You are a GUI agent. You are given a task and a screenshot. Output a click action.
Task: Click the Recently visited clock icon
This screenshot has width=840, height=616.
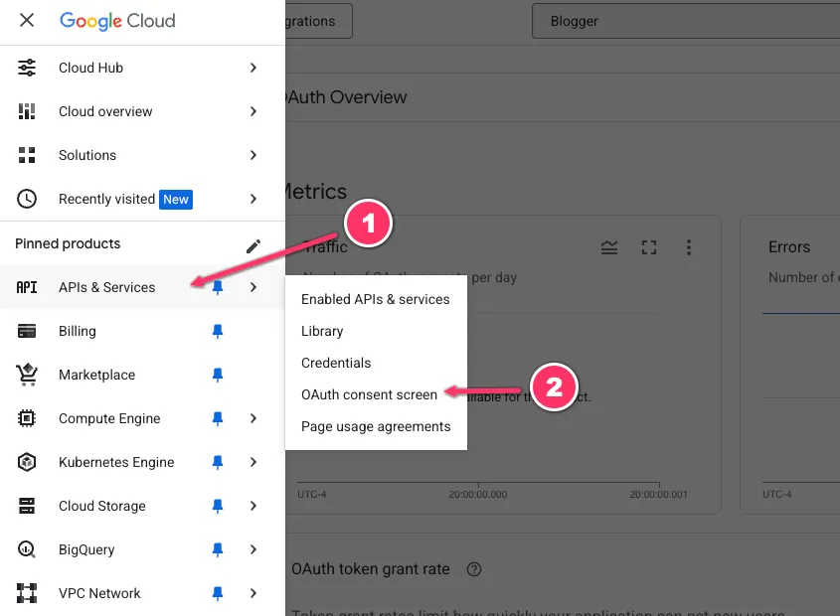(27, 199)
